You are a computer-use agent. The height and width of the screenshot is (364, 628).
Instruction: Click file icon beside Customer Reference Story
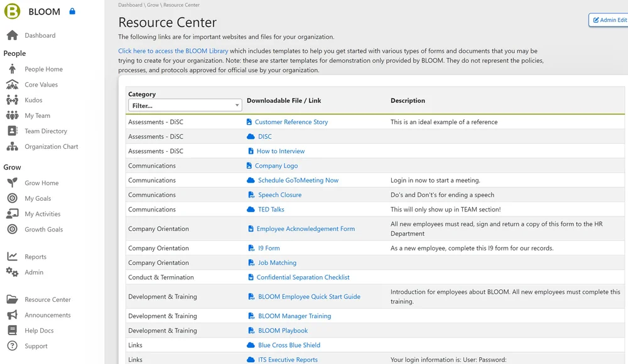(x=249, y=122)
